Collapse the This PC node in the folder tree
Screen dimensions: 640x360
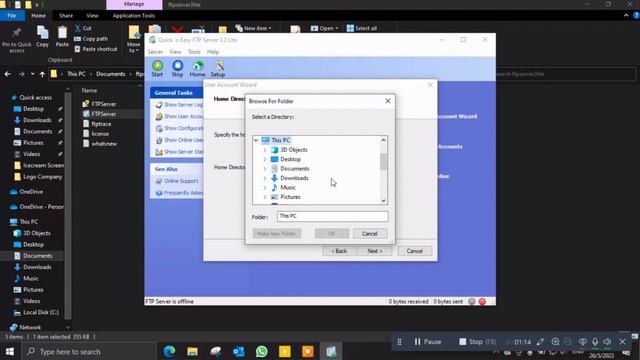click(256, 140)
